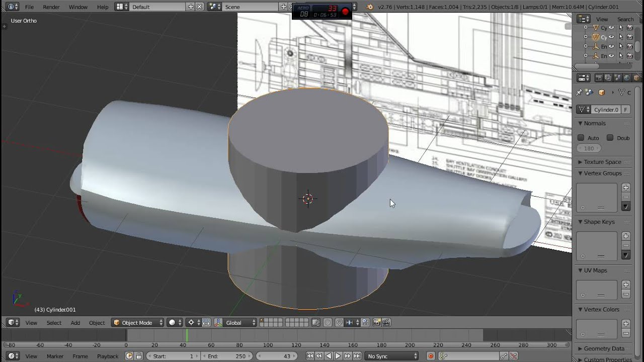This screenshot has height=362, width=644.
Task: Jump to the last frame
Action: pyautogui.click(x=357, y=356)
